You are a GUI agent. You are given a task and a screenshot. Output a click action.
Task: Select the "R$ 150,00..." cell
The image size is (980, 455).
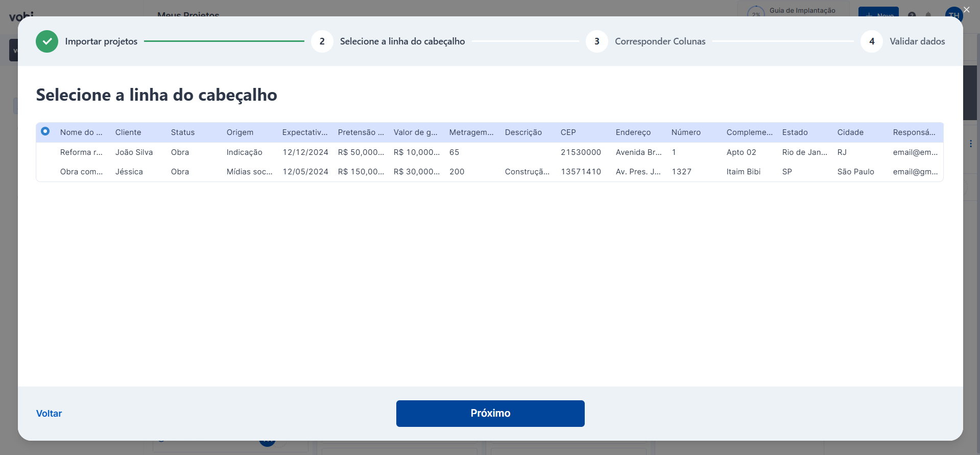click(x=361, y=172)
